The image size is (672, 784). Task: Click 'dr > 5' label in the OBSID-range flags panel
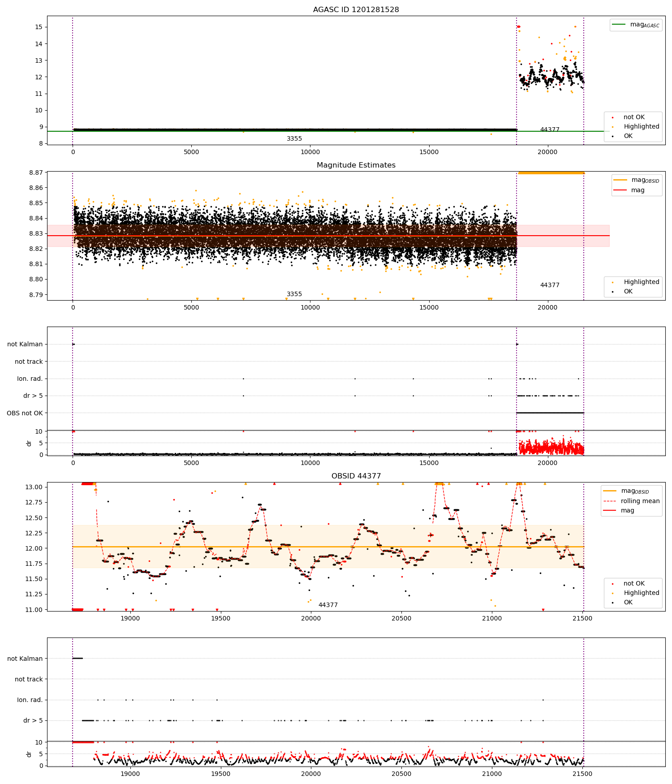click(33, 720)
